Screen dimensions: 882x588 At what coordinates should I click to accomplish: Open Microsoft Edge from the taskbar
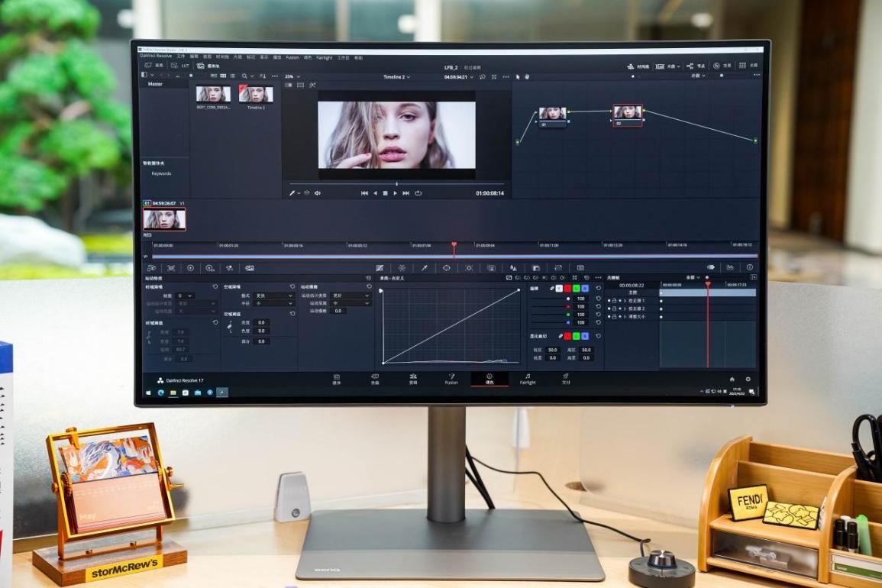pos(161,393)
